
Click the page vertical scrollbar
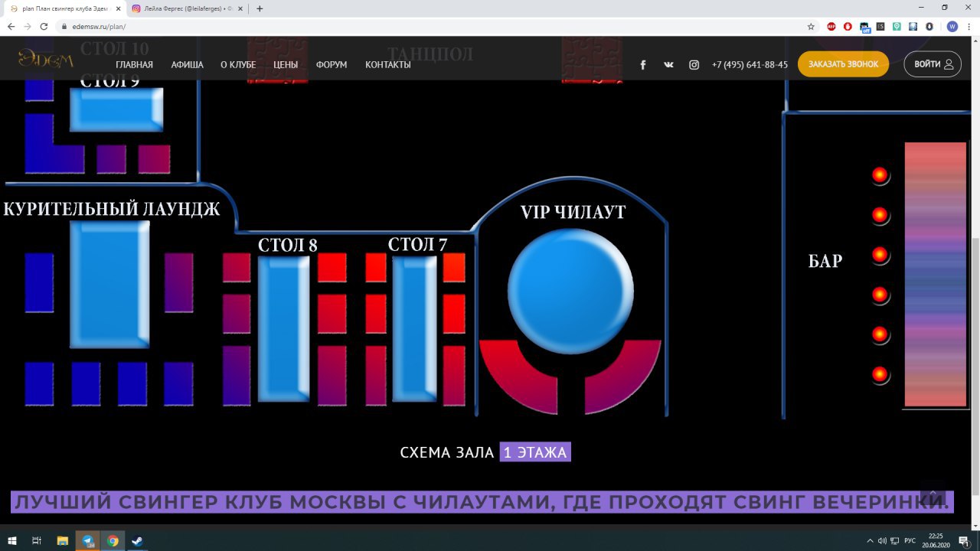point(975,367)
